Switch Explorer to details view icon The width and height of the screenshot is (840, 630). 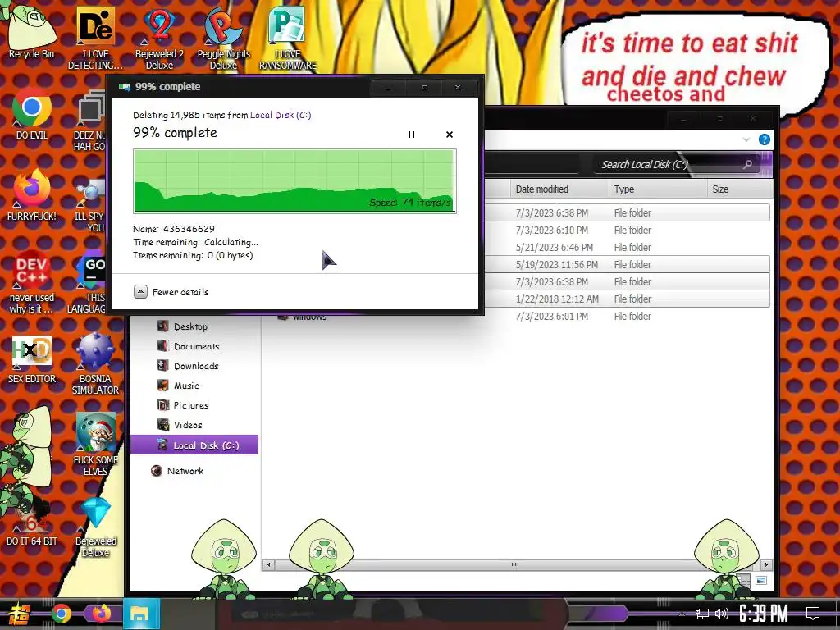[x=743, y=580]
